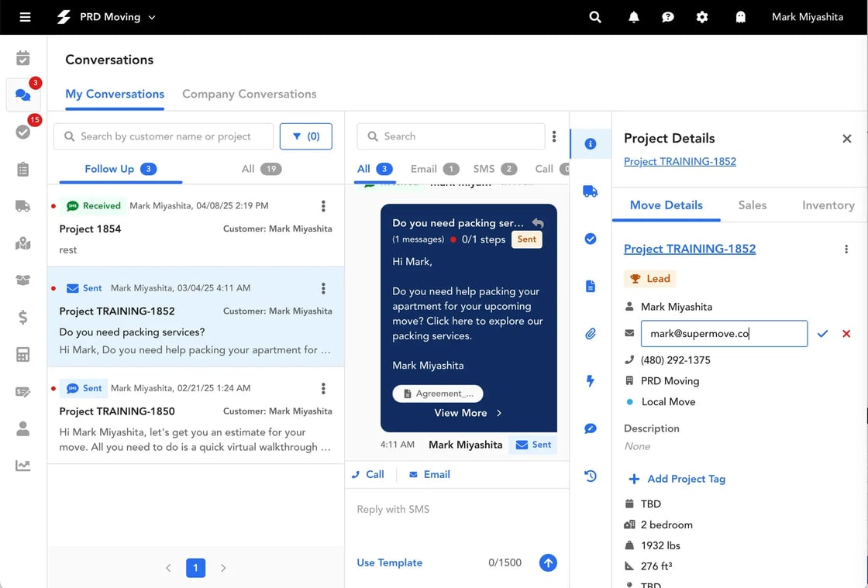Go to next conversations page
The height and width of the screenshot is (588, 868).
tap(223, 568)
